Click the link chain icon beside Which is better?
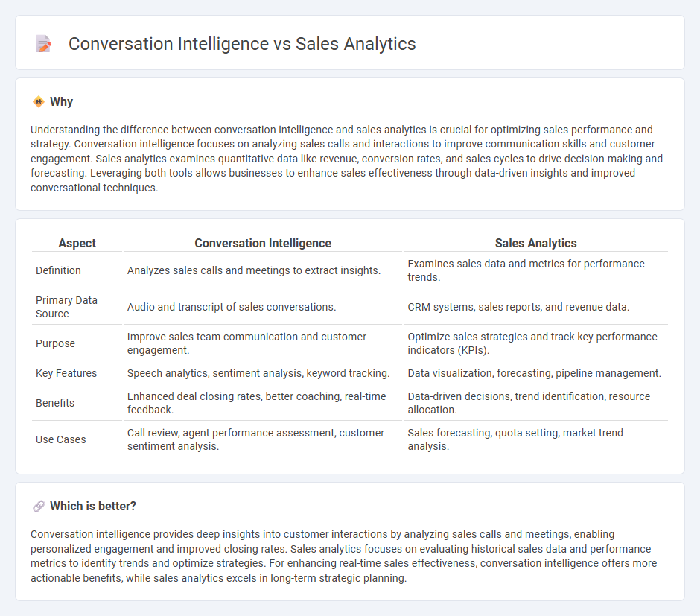 [x=39, y=507]
